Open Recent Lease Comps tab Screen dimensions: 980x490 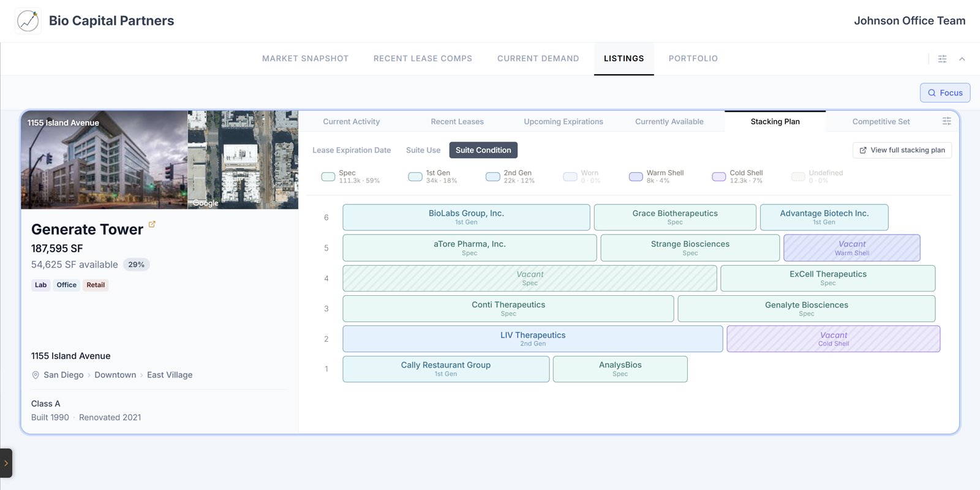point(423,59)
